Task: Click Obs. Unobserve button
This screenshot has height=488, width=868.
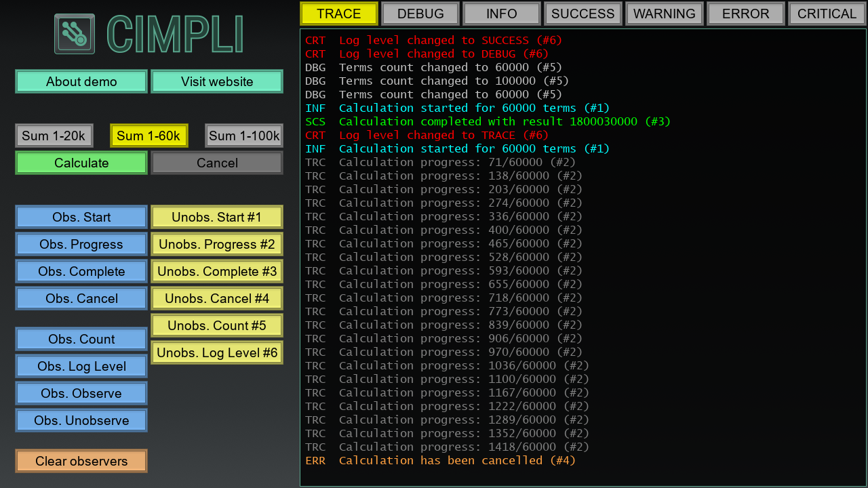Action: (81, 420)
